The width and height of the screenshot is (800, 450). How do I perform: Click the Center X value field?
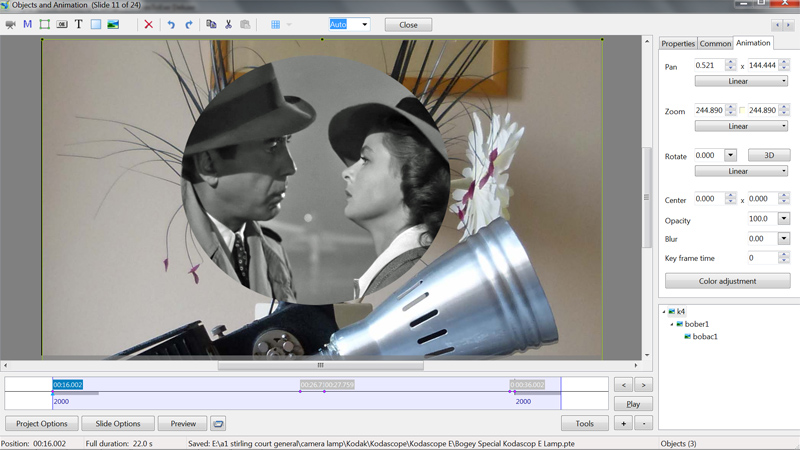pos(709,198)
